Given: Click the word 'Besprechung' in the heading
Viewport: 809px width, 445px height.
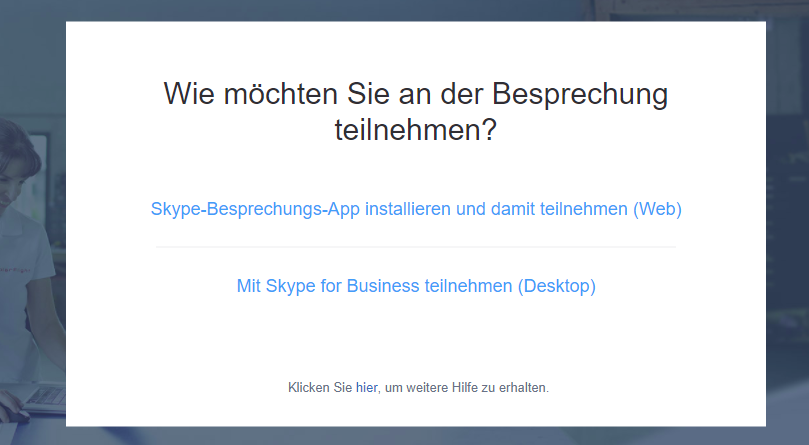Looking at the screenshot, I should pyautogui.click(x=580, y=94).
